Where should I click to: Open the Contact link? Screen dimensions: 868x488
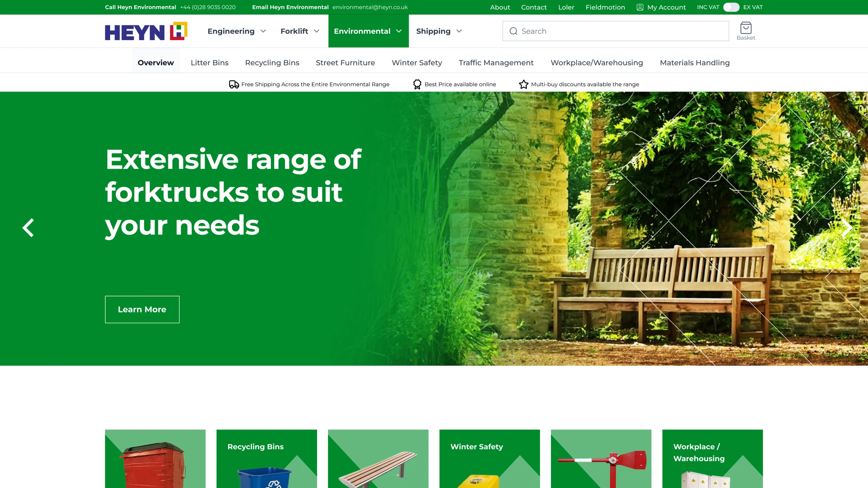[534, 7]
